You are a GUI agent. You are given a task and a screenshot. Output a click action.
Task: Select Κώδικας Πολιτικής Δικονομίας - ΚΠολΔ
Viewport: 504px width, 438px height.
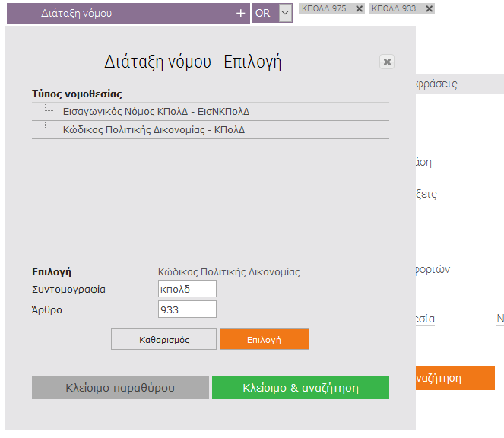(154, 130)
